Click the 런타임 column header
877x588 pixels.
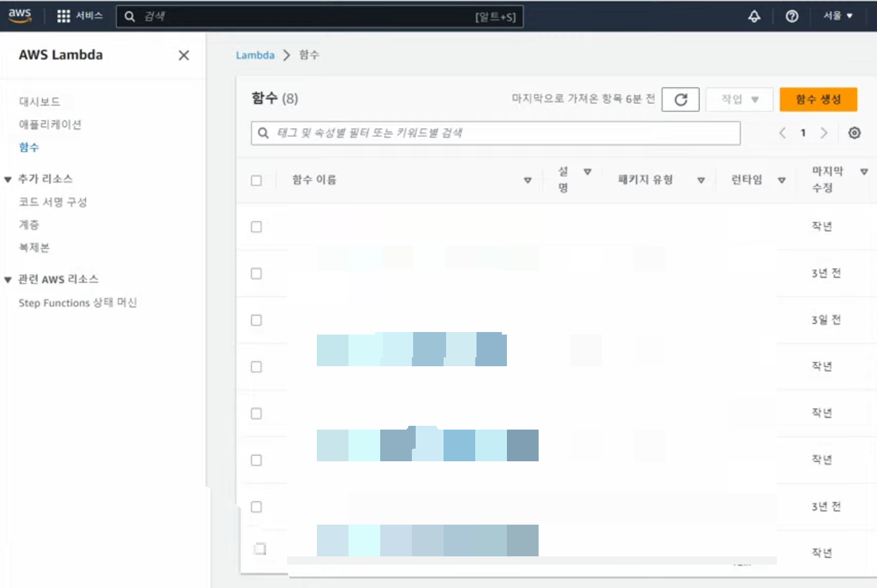(747, 180)
